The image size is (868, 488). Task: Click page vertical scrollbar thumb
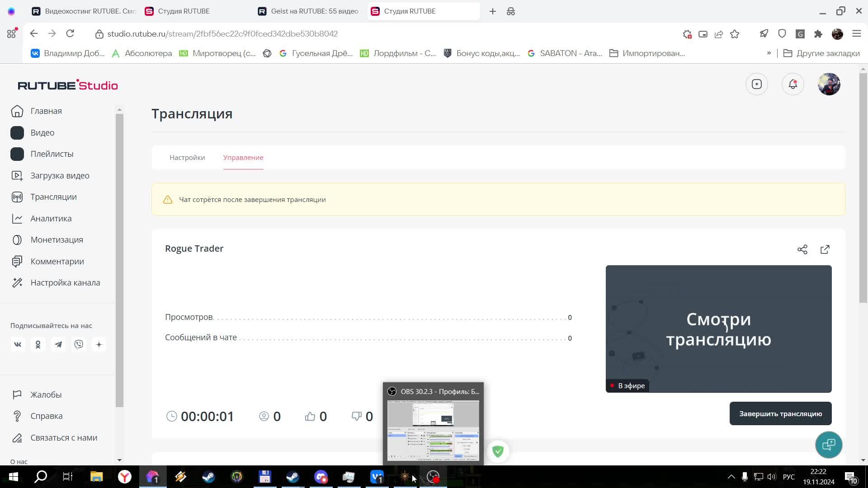863,188
